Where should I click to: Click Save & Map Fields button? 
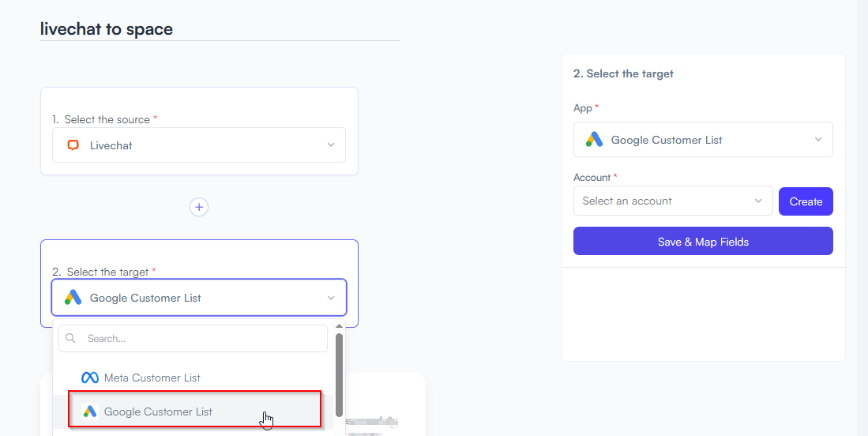(703, 241)
